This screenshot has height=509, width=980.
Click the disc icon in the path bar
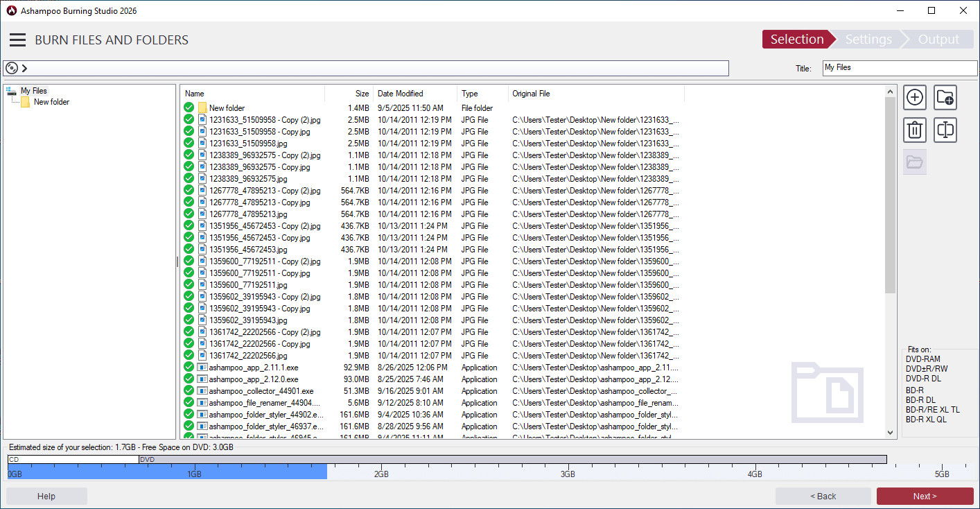pos(12,68)
